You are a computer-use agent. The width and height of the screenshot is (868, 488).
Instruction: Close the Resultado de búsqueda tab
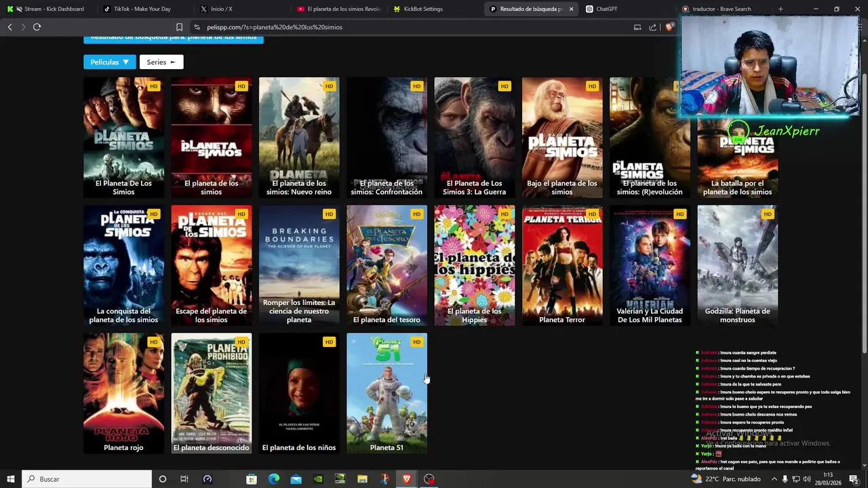coord(571,9)
